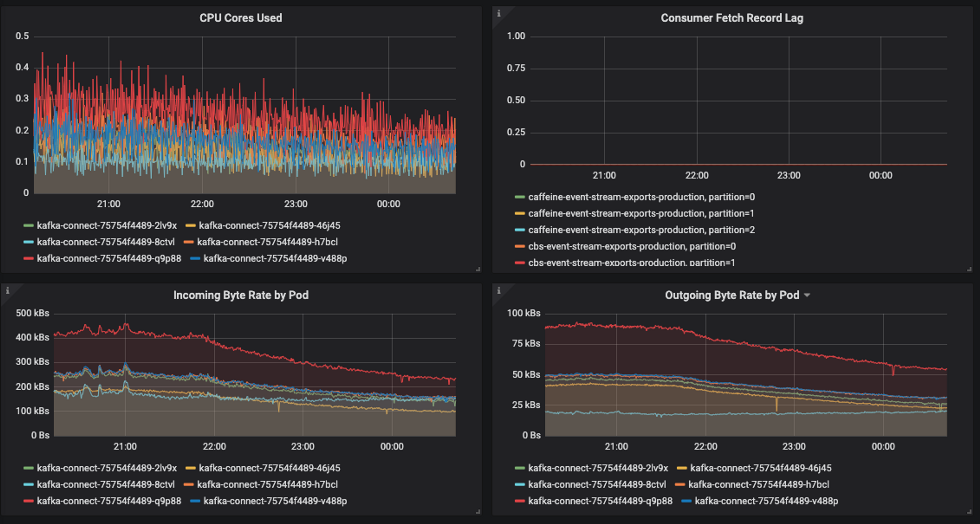Click yellow 46j45 swatch in Outgoing Byte Rate legend
This screenshot has width=980, height=524.
[682, 468]
